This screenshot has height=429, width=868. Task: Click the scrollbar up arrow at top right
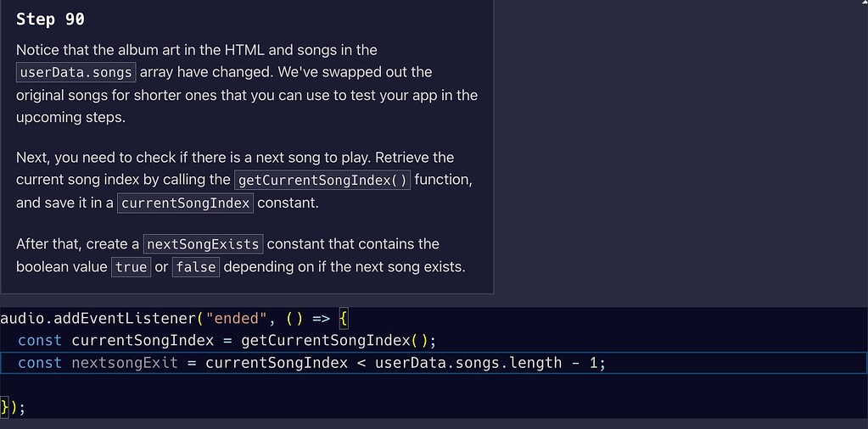point(864,3)
